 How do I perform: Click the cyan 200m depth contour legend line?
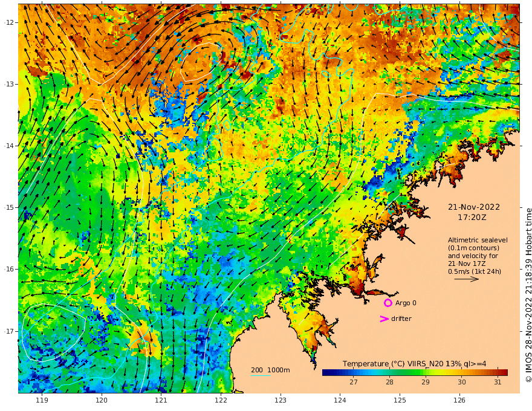click(261, 375)
